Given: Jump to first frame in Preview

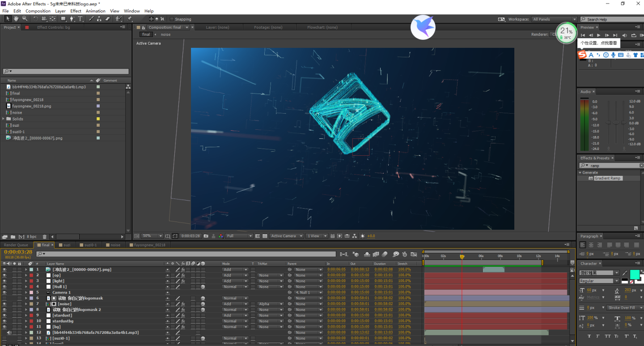Looking at the screenshot, I should click(x=583, y=35).
